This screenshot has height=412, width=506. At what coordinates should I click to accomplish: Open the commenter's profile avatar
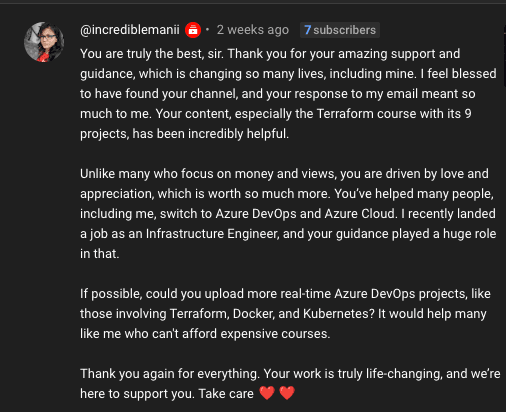click(44, 42)
